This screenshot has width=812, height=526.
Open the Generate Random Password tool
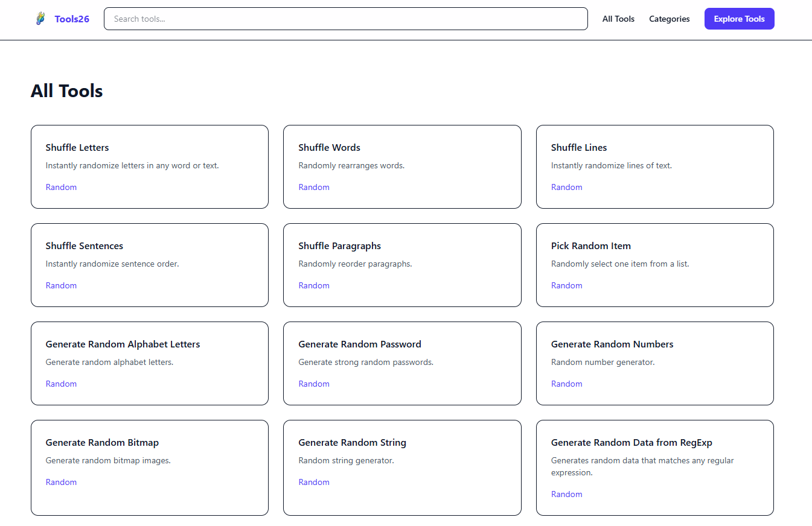[x=359, y=344]
